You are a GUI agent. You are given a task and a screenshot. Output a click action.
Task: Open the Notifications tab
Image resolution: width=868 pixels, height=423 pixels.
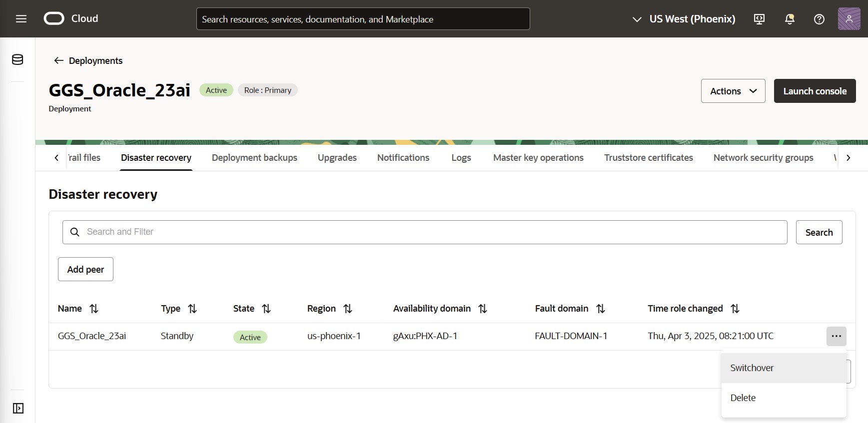[x=403, y=158]
